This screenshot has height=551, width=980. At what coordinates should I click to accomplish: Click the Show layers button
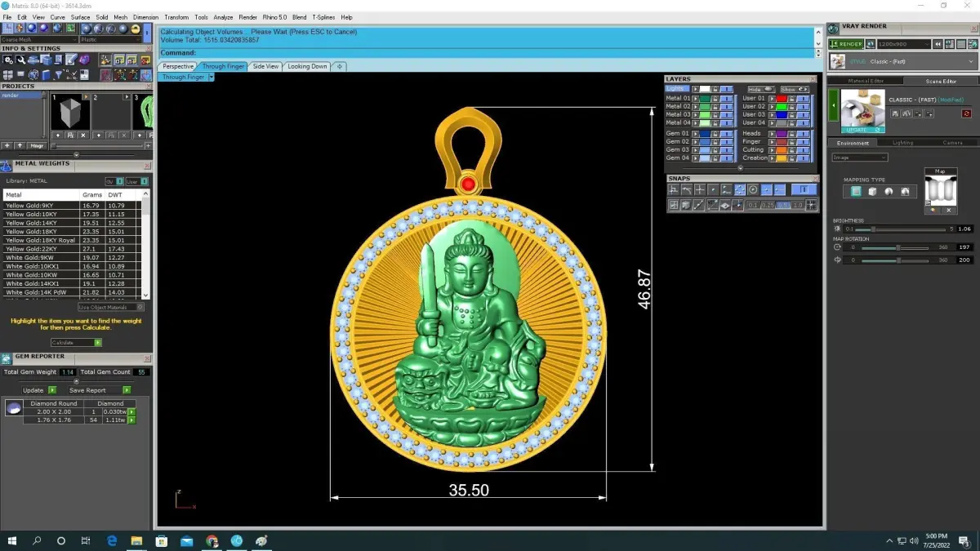pyautogui.click(x=794, y=89)
